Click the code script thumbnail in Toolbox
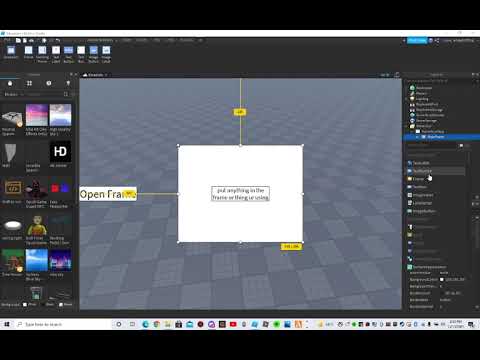Image resolution: width=480 pixels, height=360 pixels. [x=13, y=188]
